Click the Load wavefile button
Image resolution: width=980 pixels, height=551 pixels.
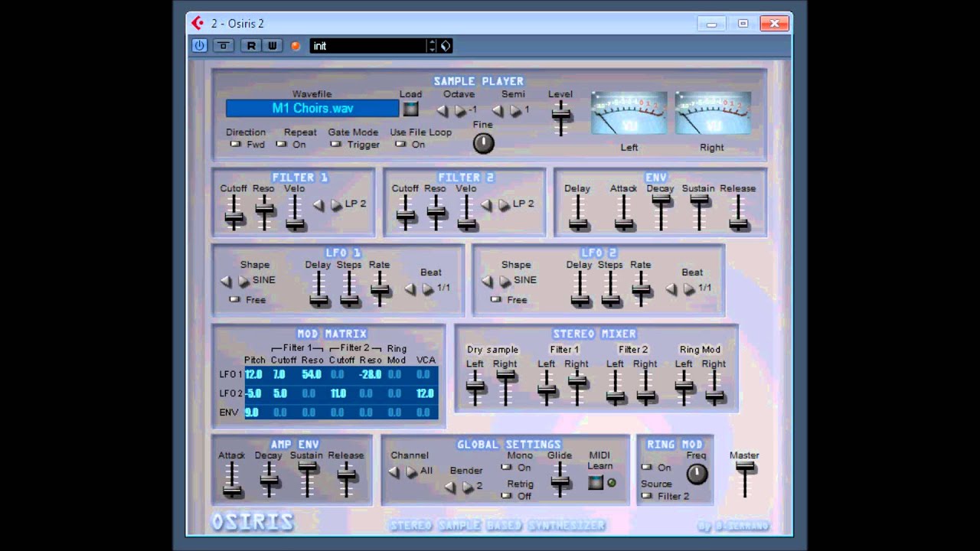(411, 109)
